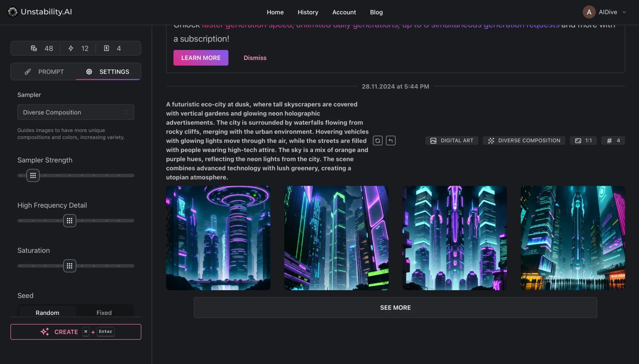
Task: Go to the Home page
Action: [275, 12]
